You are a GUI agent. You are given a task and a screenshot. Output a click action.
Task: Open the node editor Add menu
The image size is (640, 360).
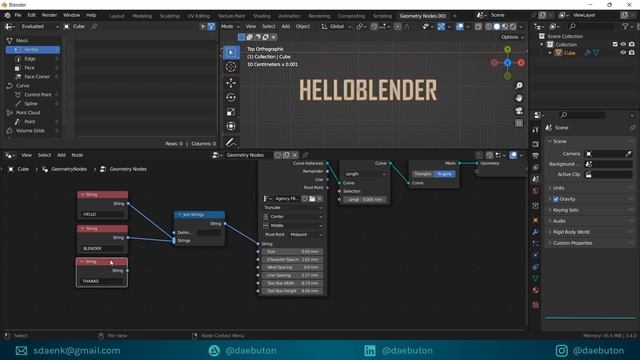(x=61, y=155)
